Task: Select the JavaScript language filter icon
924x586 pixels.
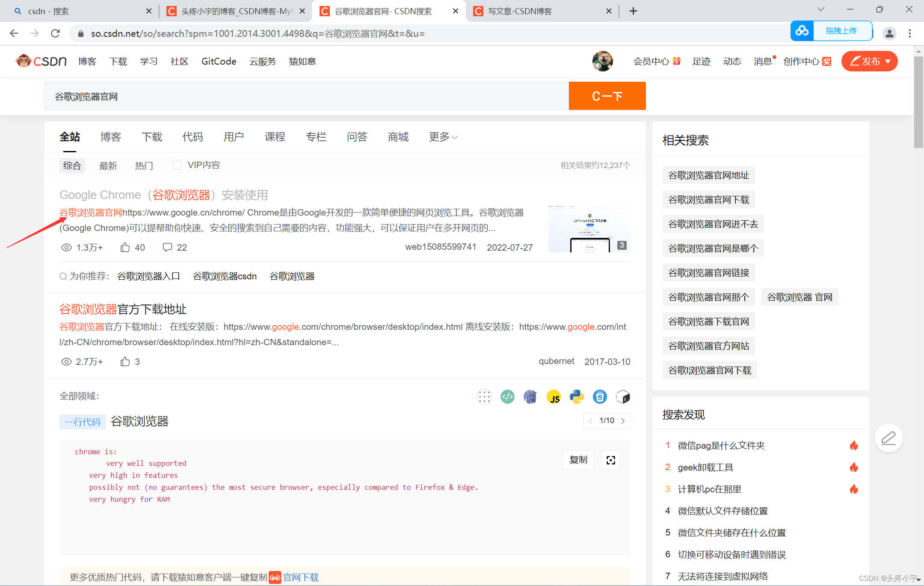Action: 554,397
